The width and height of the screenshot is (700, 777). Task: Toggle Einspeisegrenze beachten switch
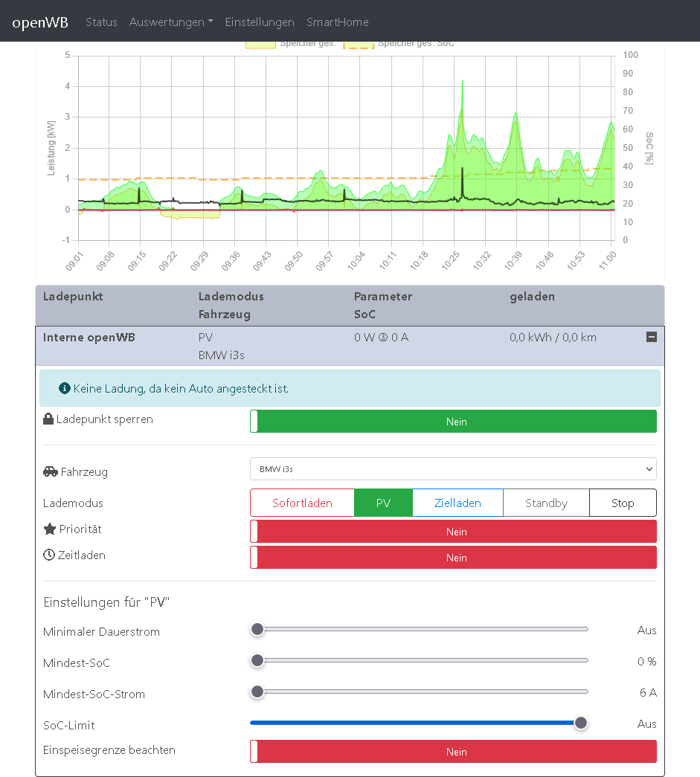pos(453,752)
